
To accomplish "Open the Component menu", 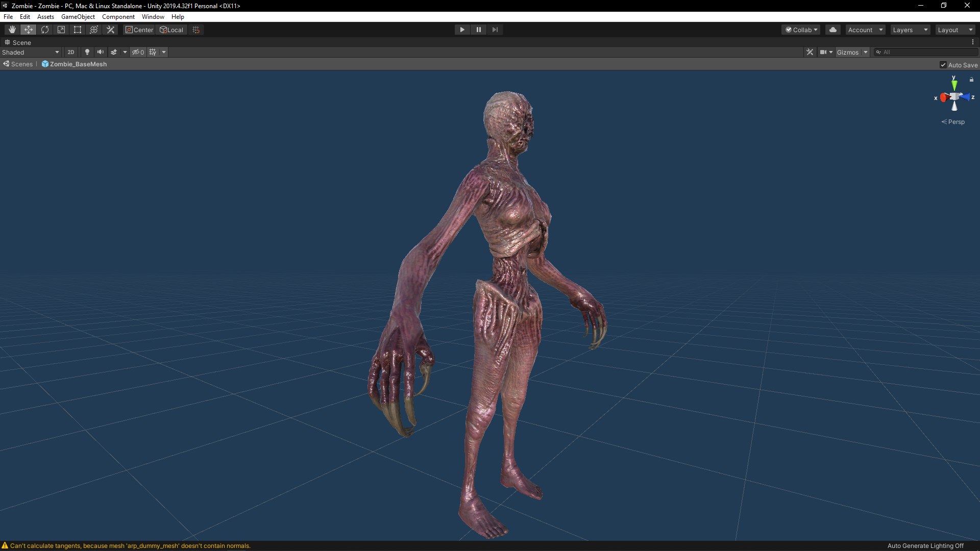I will [x=118, y=16].
